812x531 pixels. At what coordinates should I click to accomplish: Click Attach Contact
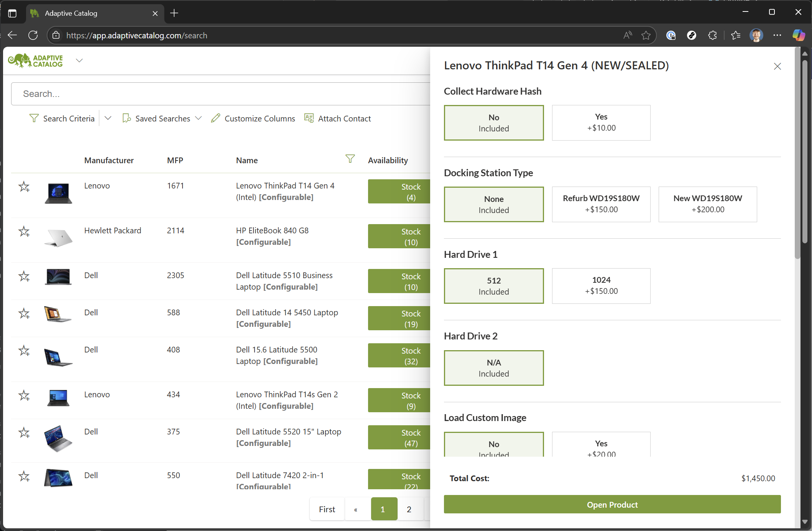point(337,118)
